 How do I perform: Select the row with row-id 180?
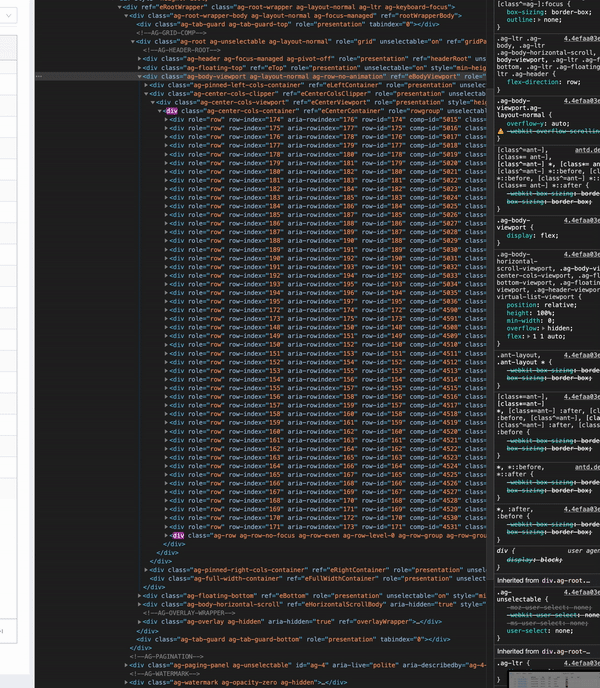pos(326,172)
